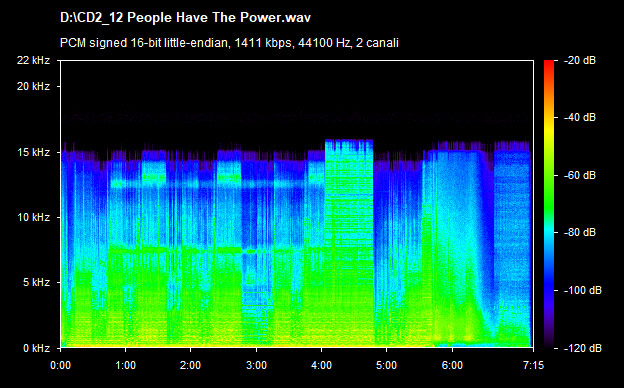This screenshot has height=388, width=624.
Task: Click the 15 kHz frequency axis label
Action: [33, 152]
